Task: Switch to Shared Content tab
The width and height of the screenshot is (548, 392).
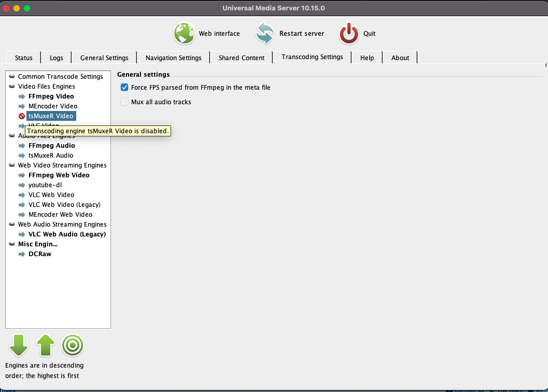Action: 242,58
